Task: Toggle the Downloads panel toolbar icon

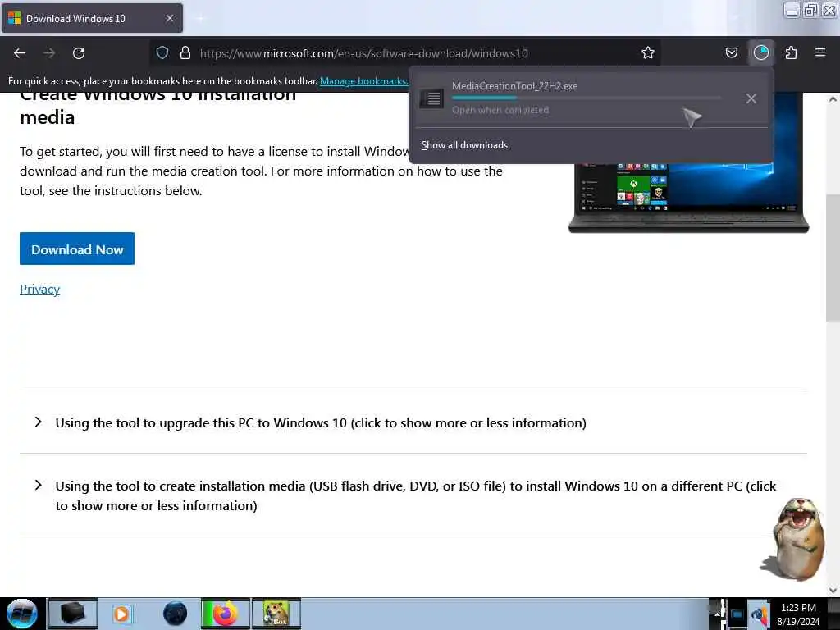Action: (x=760, y=52)
